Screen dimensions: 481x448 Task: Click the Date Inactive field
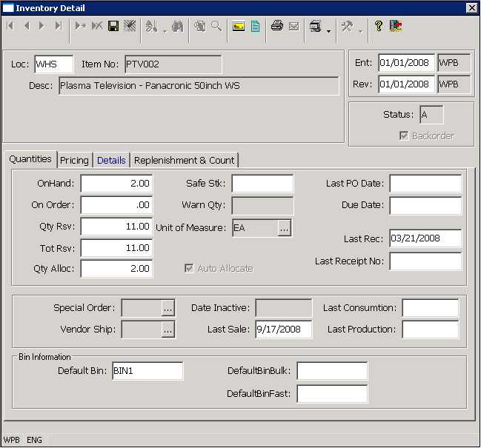284,308
